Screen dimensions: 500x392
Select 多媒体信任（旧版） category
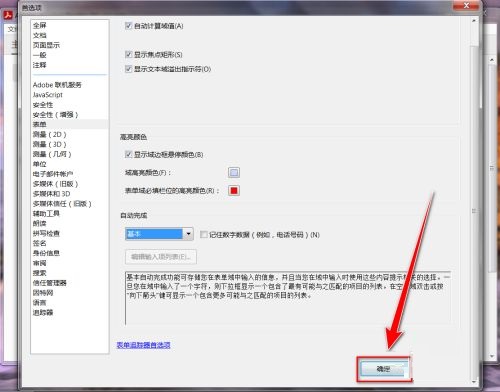62,204
